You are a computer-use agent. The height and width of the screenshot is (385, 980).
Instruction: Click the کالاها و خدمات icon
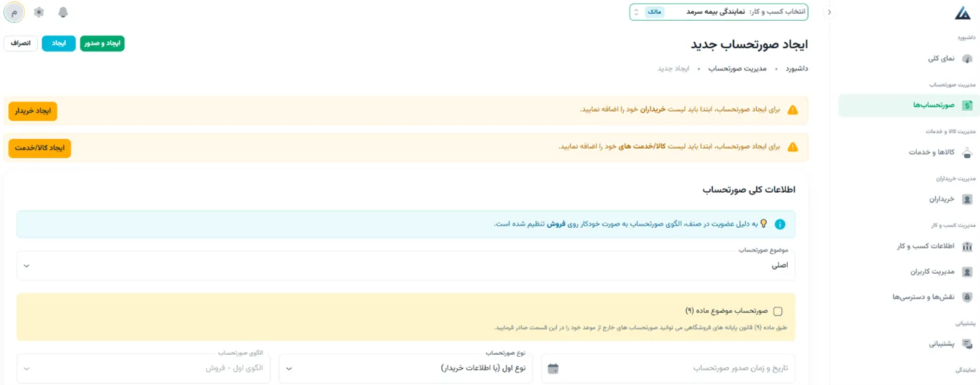coord(967,152)
